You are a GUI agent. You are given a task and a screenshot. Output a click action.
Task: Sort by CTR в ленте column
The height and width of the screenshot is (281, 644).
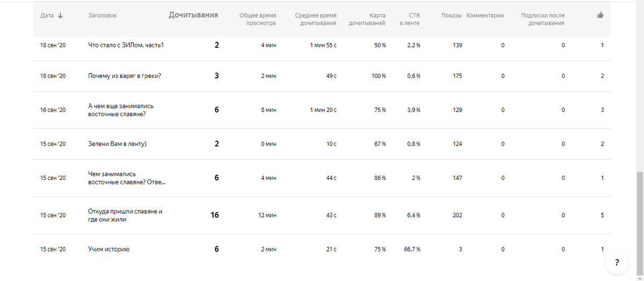point(413,19)
